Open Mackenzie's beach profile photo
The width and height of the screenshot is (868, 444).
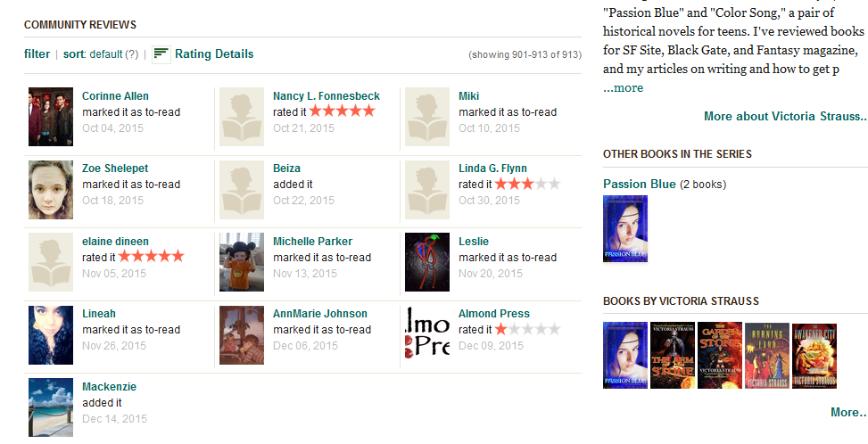[x=51, y=407]
